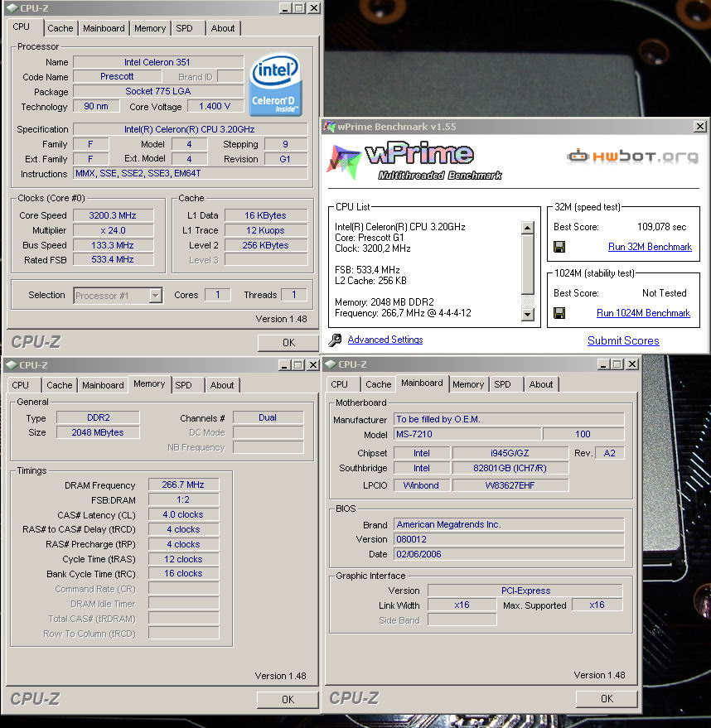The height and width of the screenshot is (728, 711).
Task: Click the Intel Celeron 351 name field
Action: coord(158,62)
